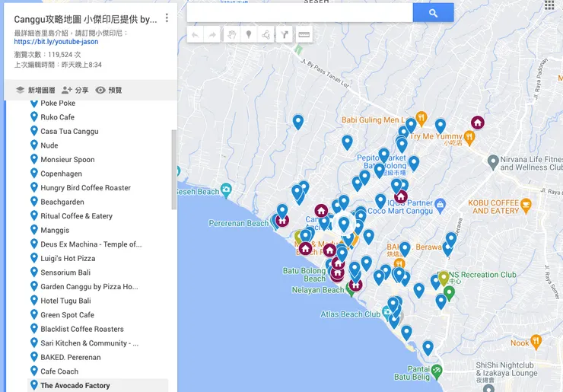Select Casa Tua Canggu list entry
This screenshot has width=563, height=392.
point(69,131)
